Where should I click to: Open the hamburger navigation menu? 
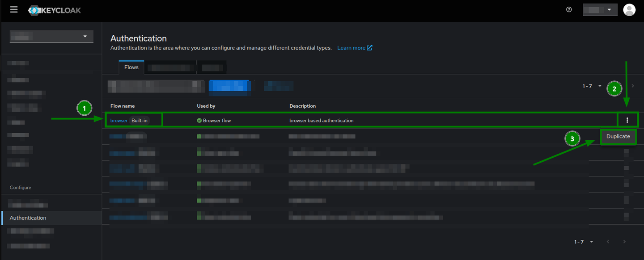pyautogui.click(x=13, y=9)
